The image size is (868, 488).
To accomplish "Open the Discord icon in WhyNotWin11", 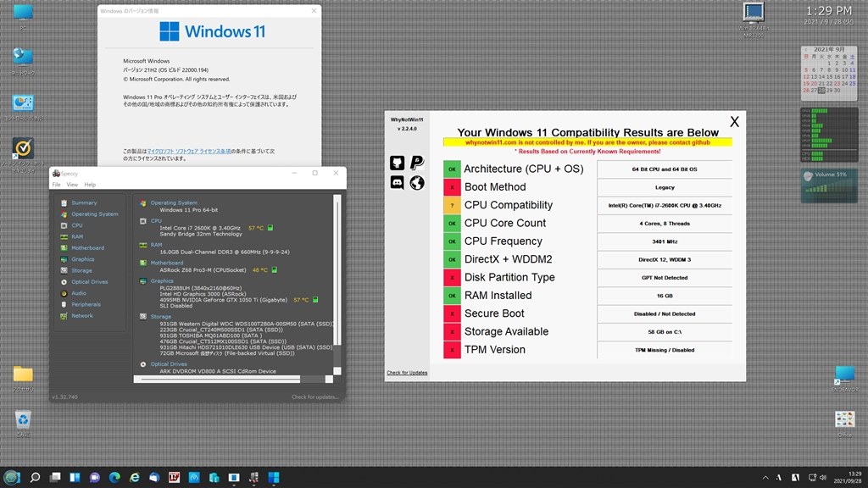I will (397, 183).
